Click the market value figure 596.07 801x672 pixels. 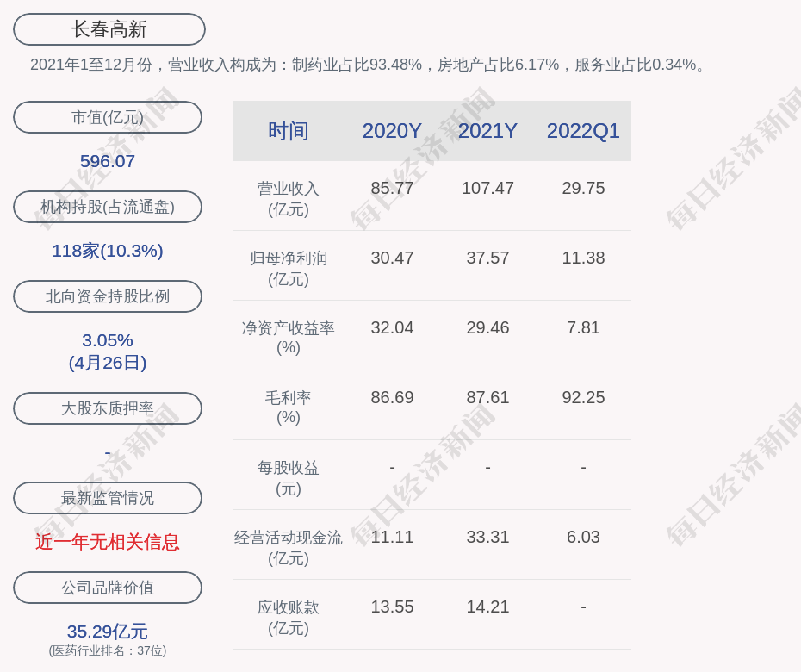pyautogui.click(x=108, y=161)
